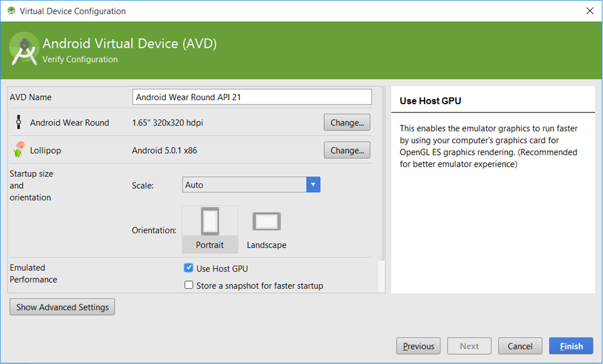Image resolution: width=603 pixels, height=364 pixels.
Task: Disable the Use Host GPU checkbox
Action: [x=189, y=268]
